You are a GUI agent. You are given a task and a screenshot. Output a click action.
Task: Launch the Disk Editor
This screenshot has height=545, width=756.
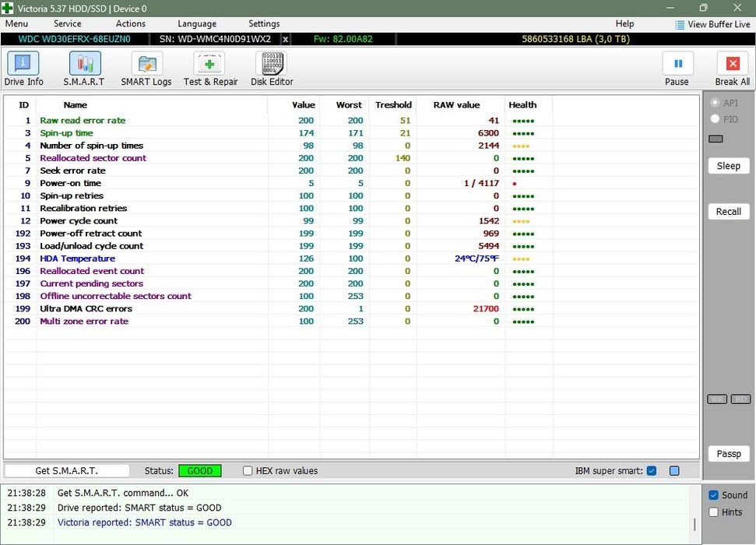pyautogui.click(x=272, y=69)
